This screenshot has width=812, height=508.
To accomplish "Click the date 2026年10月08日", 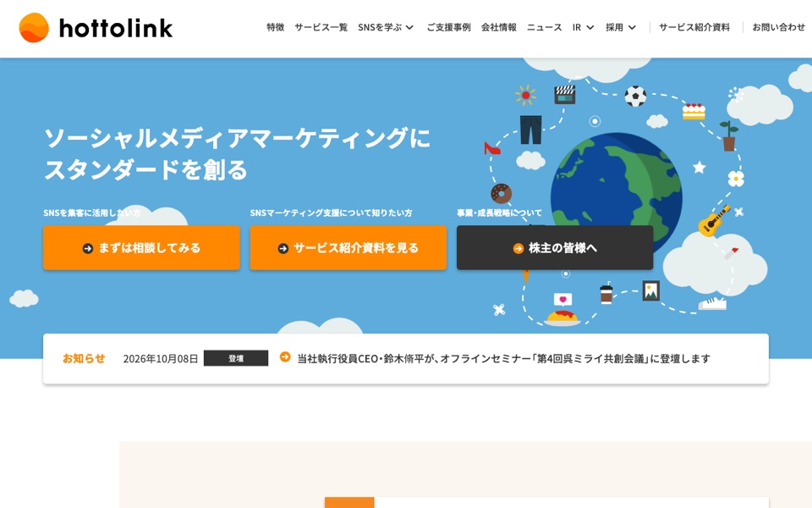I will [161, 359].
